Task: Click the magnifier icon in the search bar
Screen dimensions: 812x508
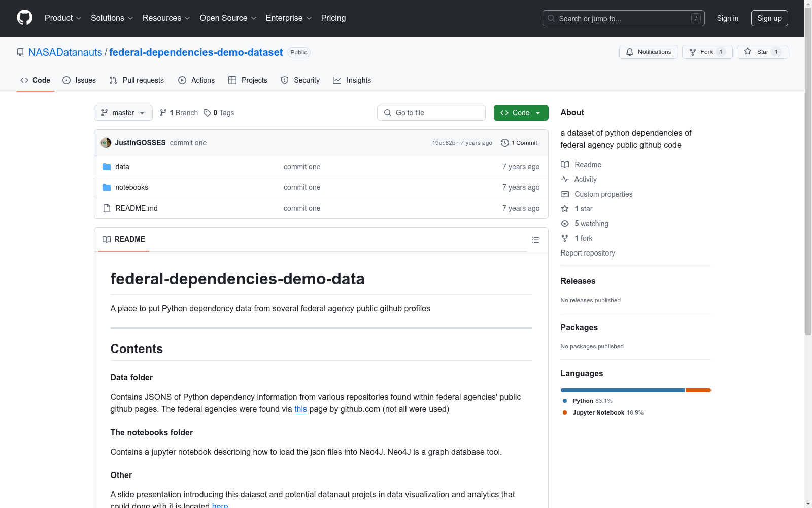Action: pyautogui.click(x=551, y=18)
